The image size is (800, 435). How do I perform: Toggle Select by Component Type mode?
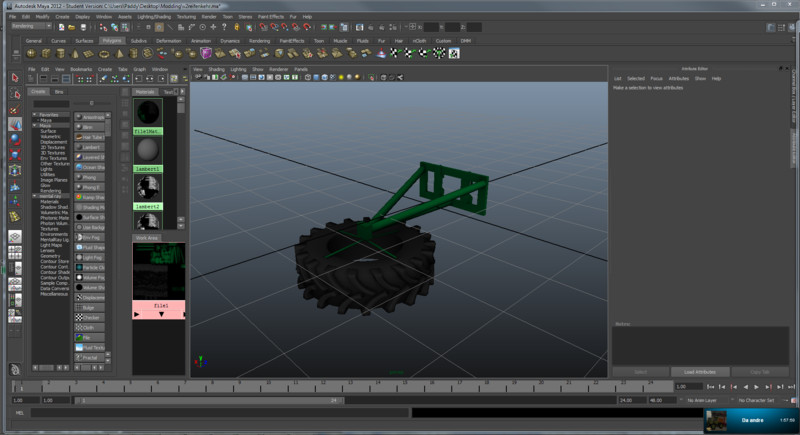pyautogui.click(x=125, y=27)
